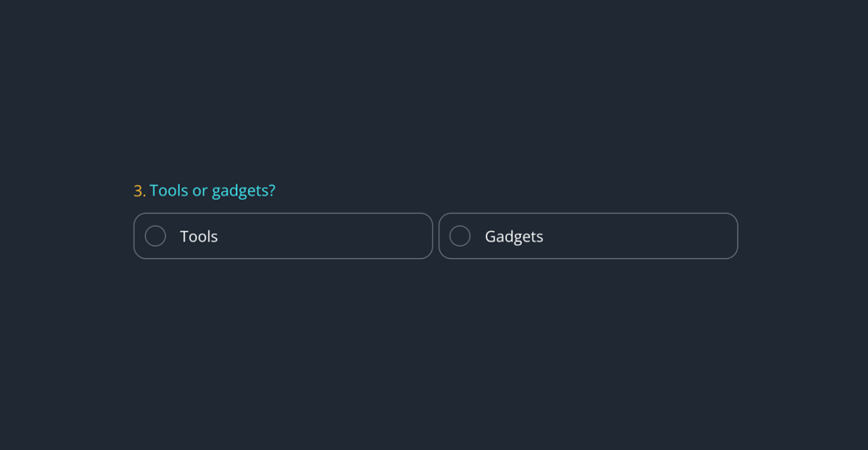Click the word "Tools" in the question heading

(x=168, y=190)
